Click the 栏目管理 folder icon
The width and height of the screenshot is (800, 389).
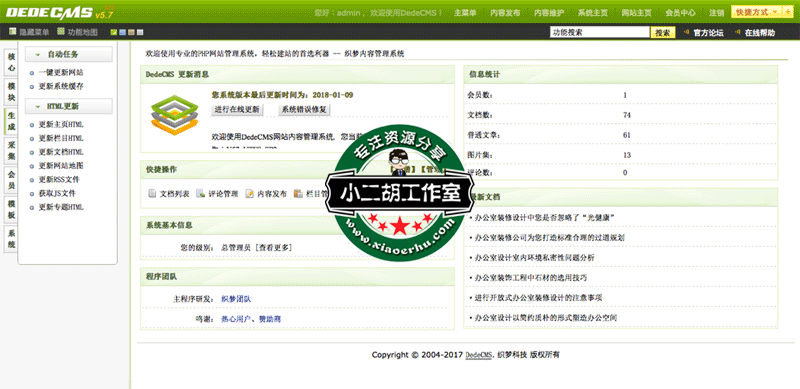[x=298, y=194]
